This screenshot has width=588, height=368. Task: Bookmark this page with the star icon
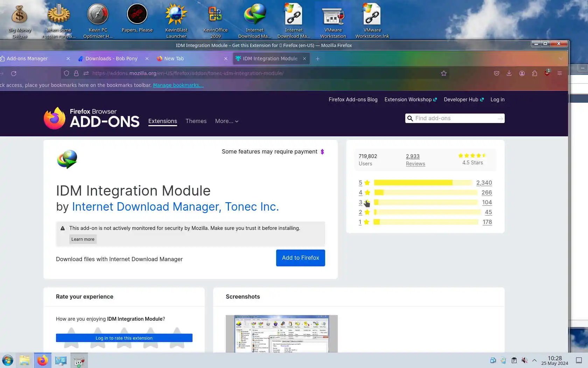pos(444,73)
